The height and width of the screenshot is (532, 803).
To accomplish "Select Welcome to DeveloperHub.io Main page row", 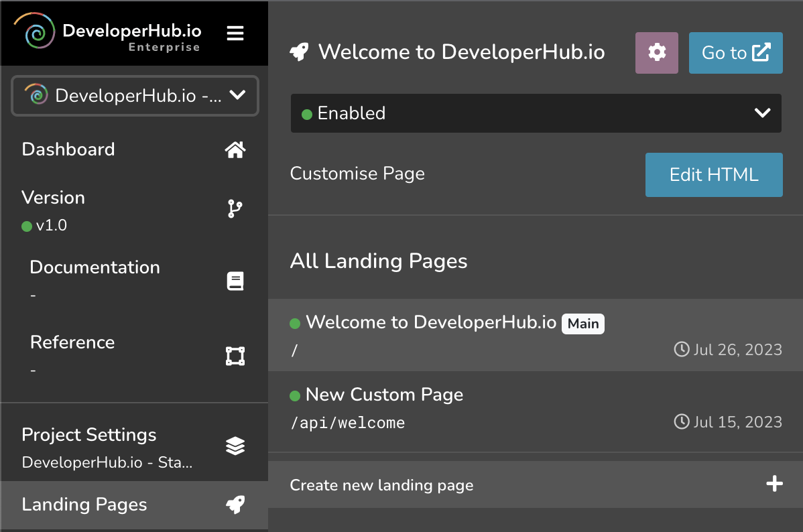I will click(x=431, y=323).
